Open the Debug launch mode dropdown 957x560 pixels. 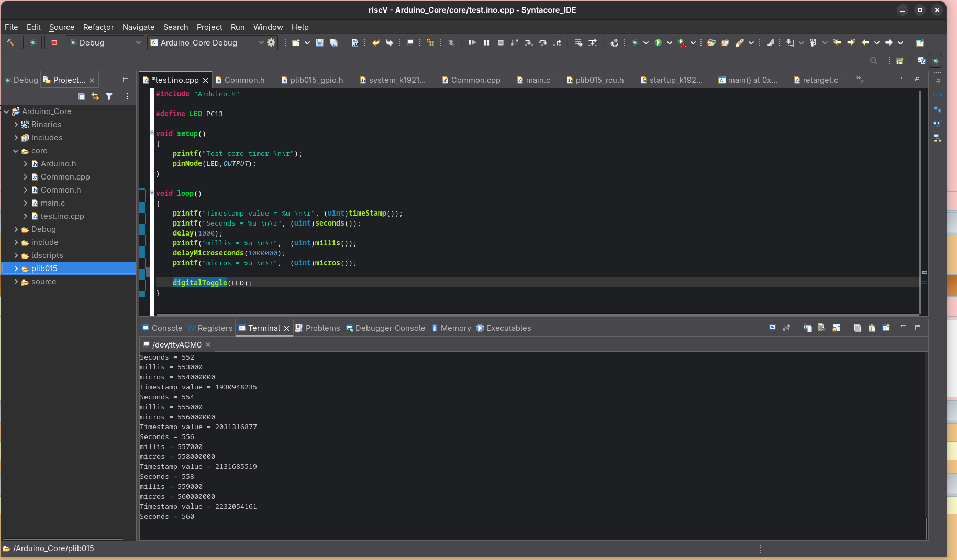138,42
